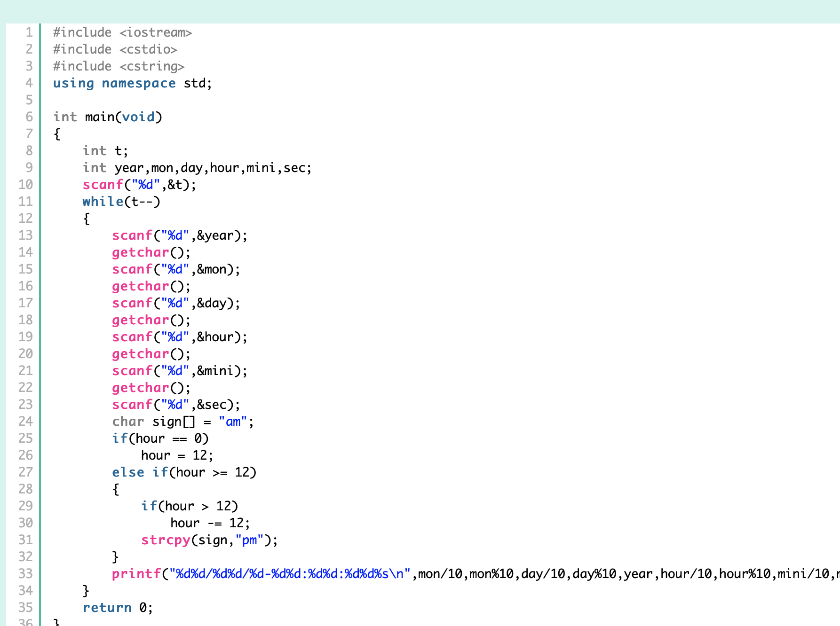Image resolution: width=840 pixels, height=626 pixels.
Task: Click closing brace on line 34
Action: pos(86,591)
